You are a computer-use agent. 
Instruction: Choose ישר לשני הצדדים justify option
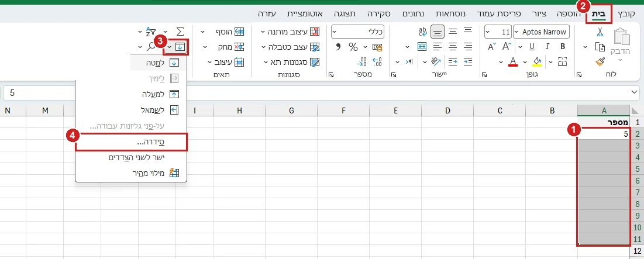pyautogui.click(x=132, y=158)
